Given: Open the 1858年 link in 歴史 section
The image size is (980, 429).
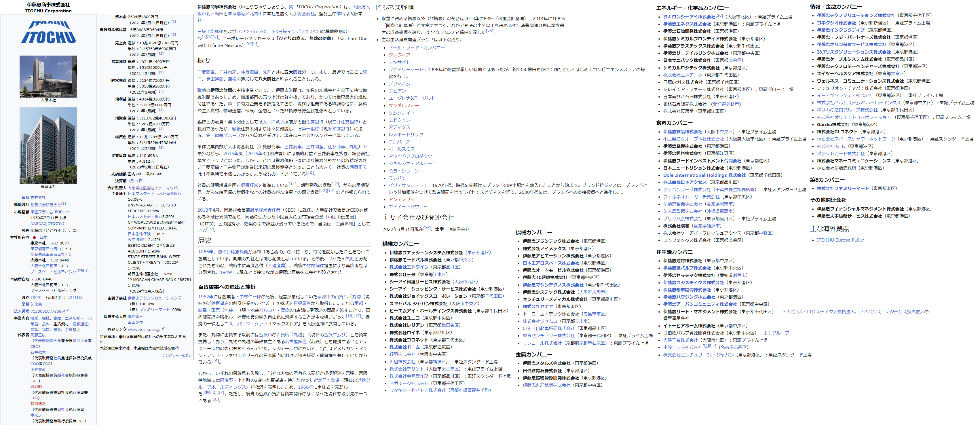Looking at the screenshot, I should [206, 252].
